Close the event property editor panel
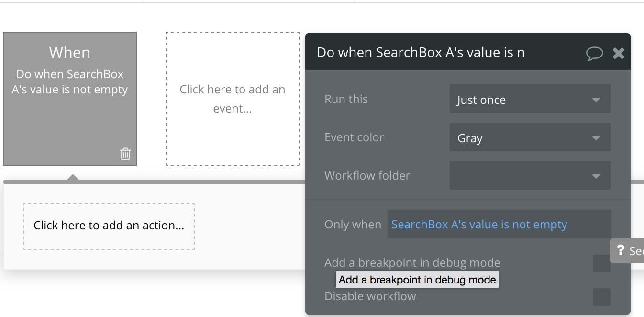The width and height of the screenshot is (644, 317). (x=619, y=53)
